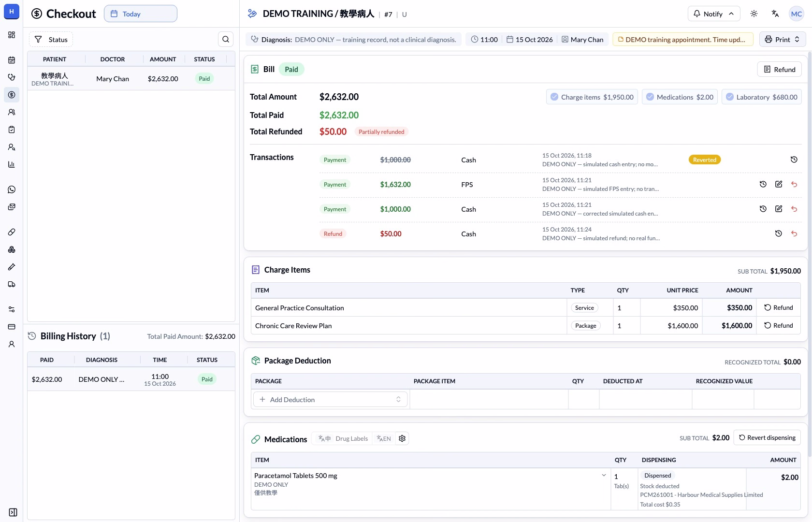Refund the Chronic Care Review Plan item
812x522 pixels.
tap(779, 325)
